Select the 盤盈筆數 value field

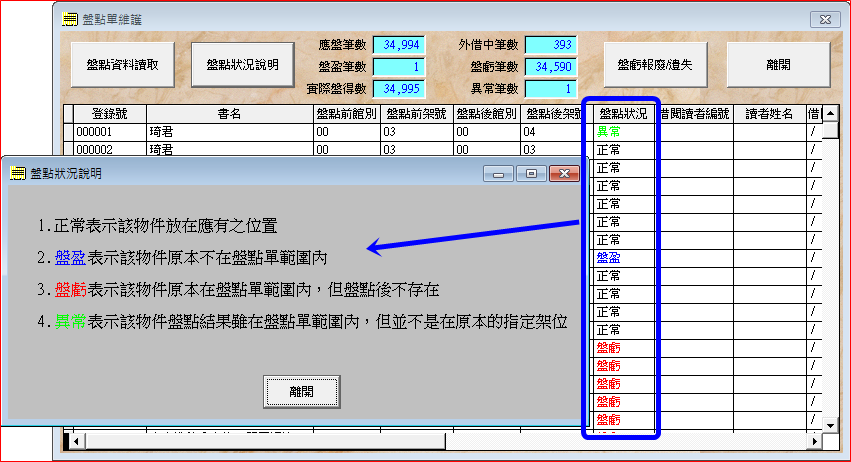pyautogui.click(x=399, y=67)
